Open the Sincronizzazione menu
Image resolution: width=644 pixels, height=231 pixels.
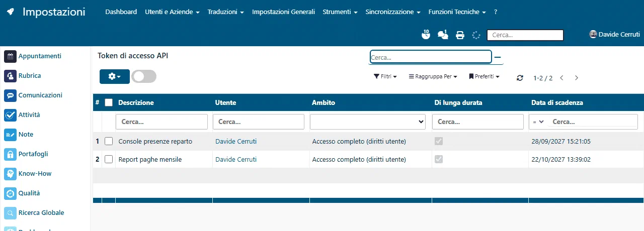(393, 12)
